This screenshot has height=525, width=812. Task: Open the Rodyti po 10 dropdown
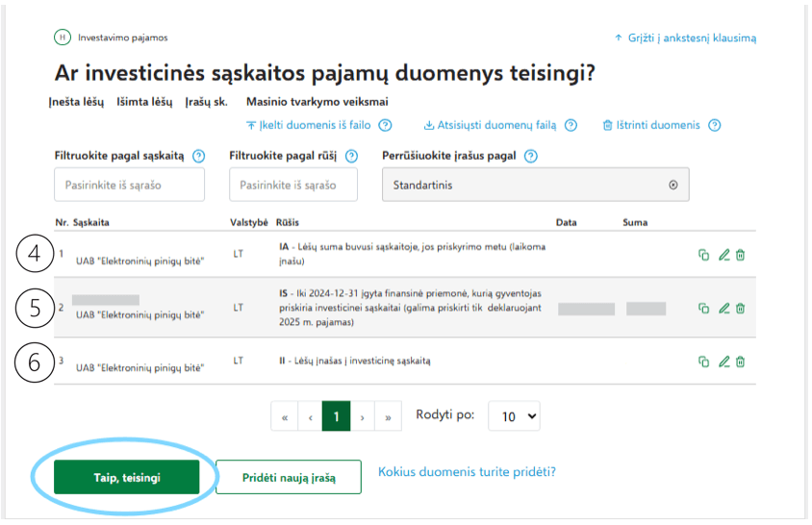[514, 415]
